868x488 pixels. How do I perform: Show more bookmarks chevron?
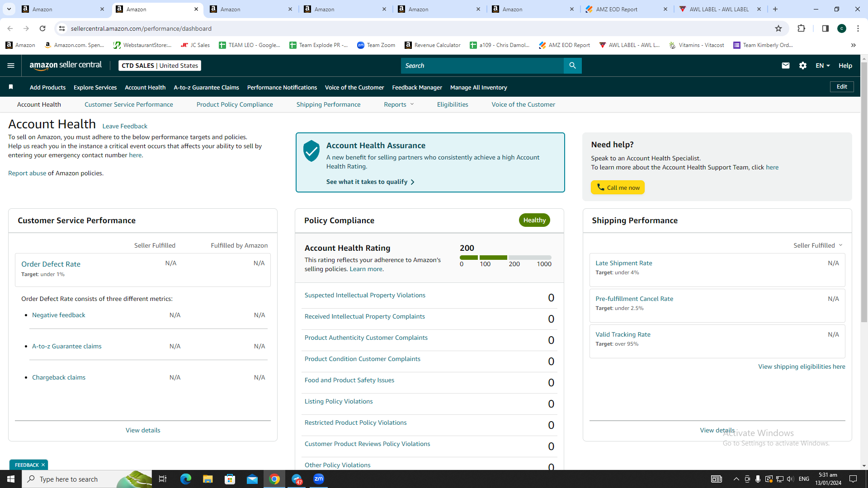click(854, 45)
